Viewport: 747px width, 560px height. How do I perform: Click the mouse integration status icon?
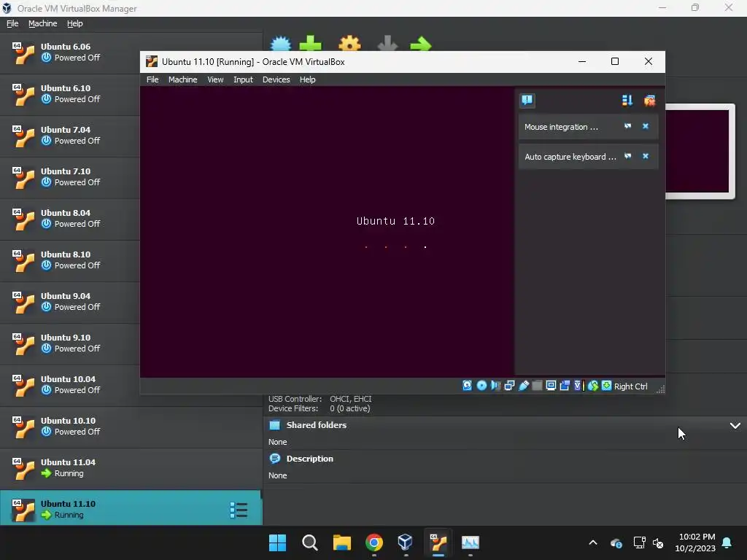(592, 386)
